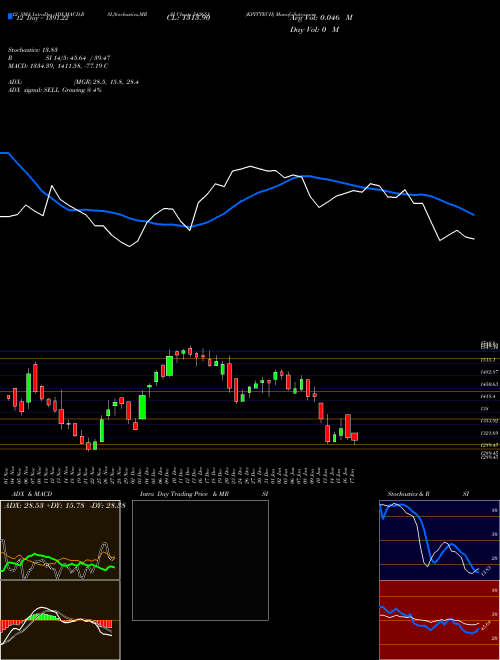Click the white price line's right end
The width and height of the screenshot is (500, 660).
pyautogui.click(x=473, y=239)
